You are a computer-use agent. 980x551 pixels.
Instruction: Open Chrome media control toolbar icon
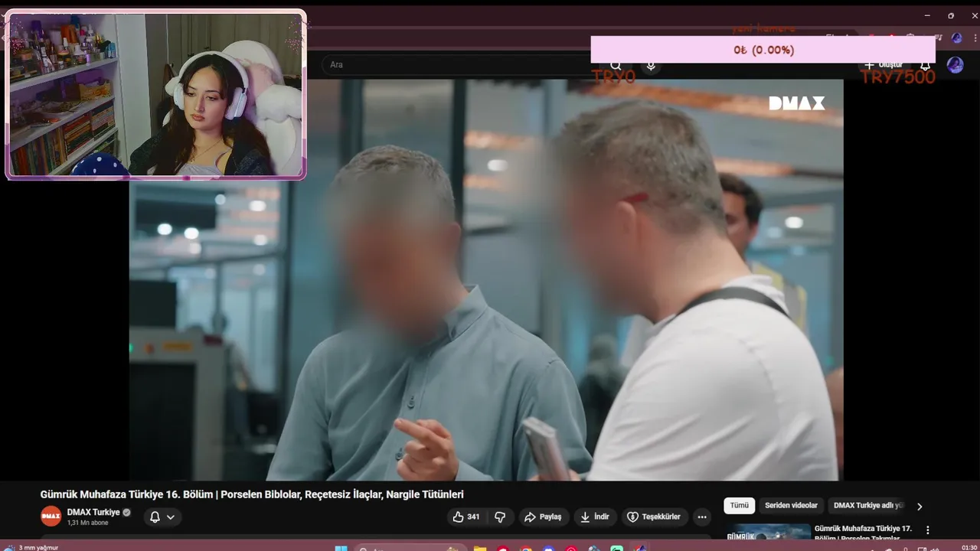click(x=939, y=37)
